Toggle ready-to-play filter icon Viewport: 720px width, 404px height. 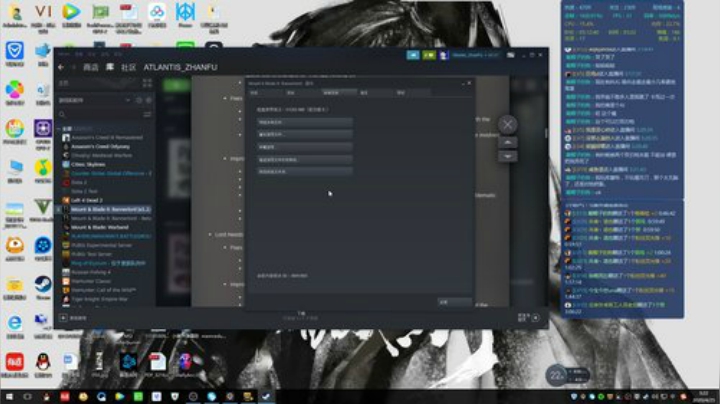(x=148, y=100)
